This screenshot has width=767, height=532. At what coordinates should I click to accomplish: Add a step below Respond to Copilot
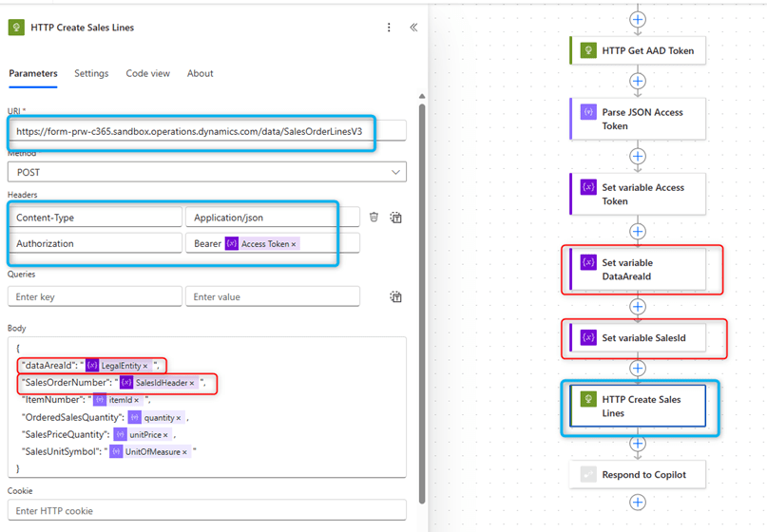(638, 503)
